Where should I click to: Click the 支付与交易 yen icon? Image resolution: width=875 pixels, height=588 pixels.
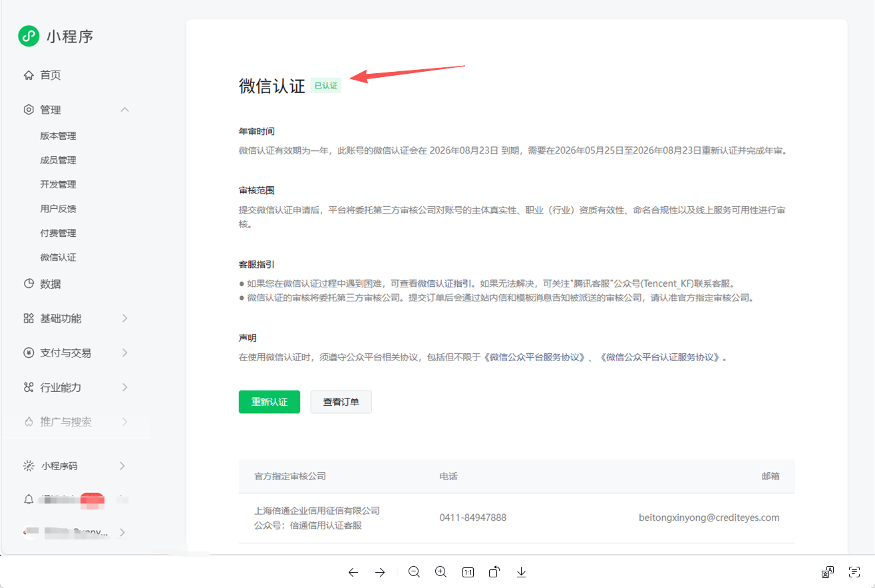[29, 353]
